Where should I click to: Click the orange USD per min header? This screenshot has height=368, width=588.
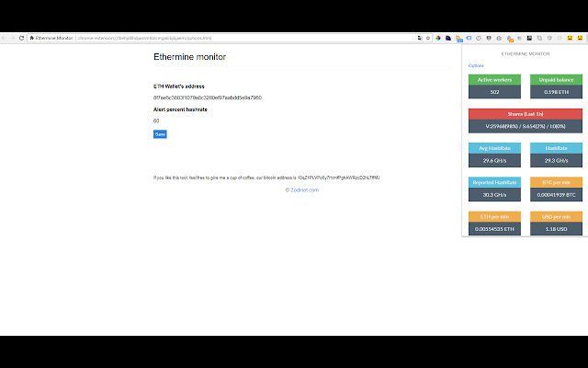point(556,217)
